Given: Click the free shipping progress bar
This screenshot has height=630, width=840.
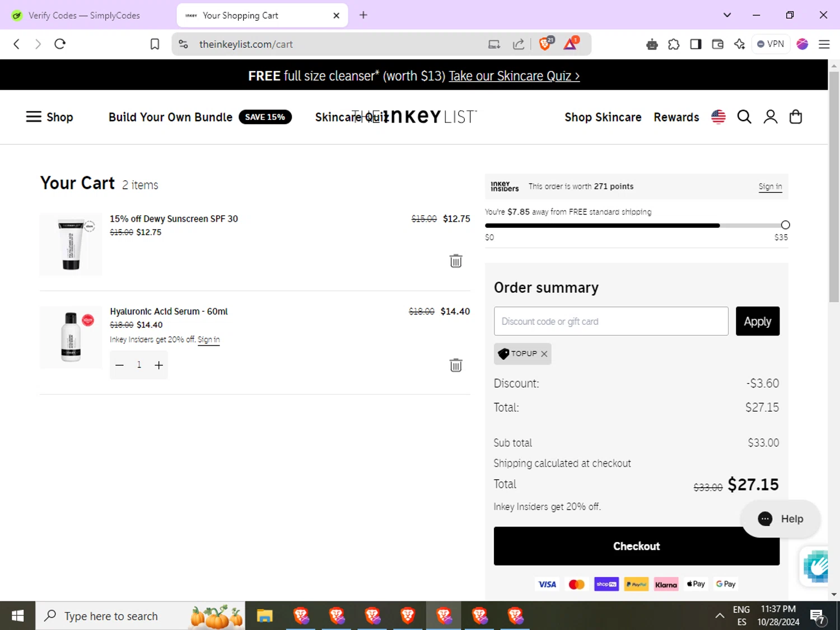Looking at the screenshot, I should click(x=636, y=225).
